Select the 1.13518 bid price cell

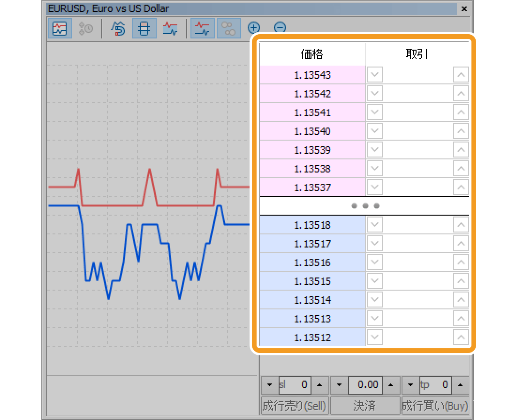pos(312,225)
